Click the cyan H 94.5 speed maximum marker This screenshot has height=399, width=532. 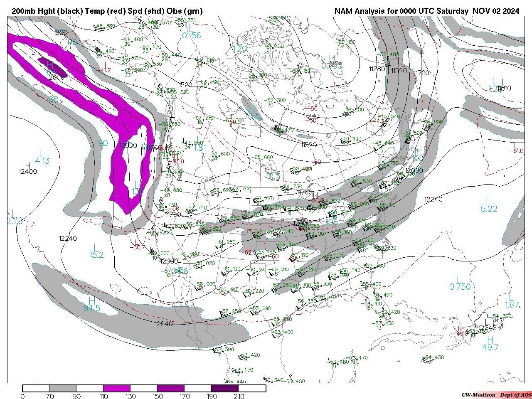click(92, 304)
